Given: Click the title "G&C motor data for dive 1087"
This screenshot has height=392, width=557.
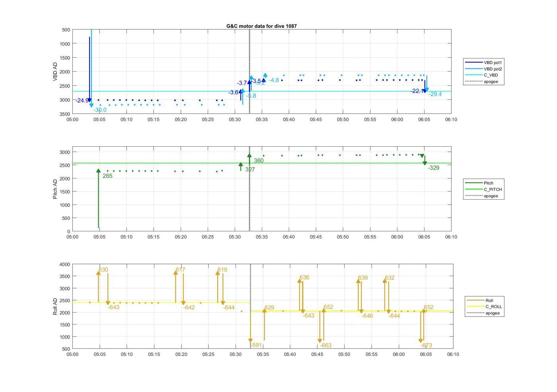Looking at the screenshot, I should (x=261, y=26).
